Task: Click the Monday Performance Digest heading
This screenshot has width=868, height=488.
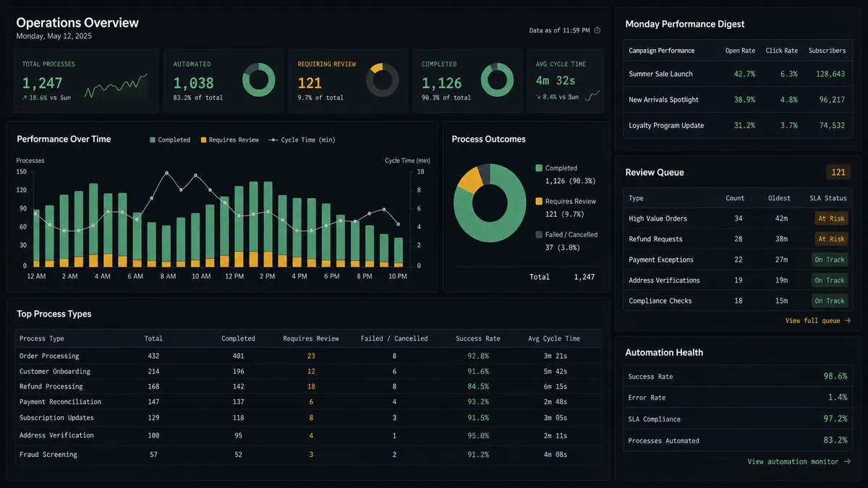Action: (x=685, y=24)
